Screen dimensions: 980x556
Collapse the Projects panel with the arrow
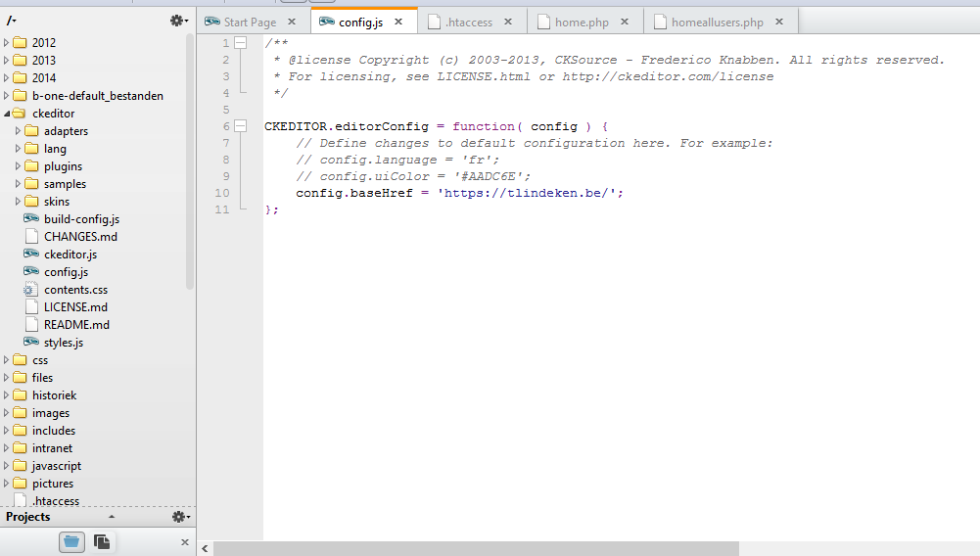click(112, 517)
